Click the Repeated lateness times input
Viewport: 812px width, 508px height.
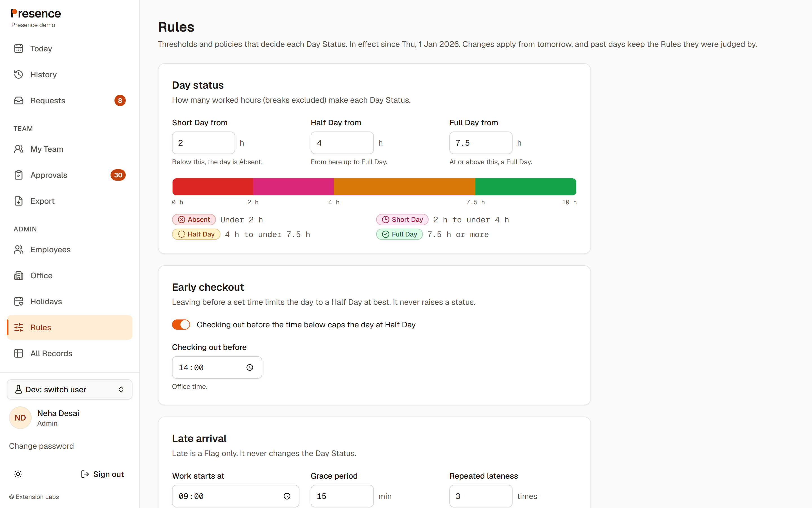(481, 496)
